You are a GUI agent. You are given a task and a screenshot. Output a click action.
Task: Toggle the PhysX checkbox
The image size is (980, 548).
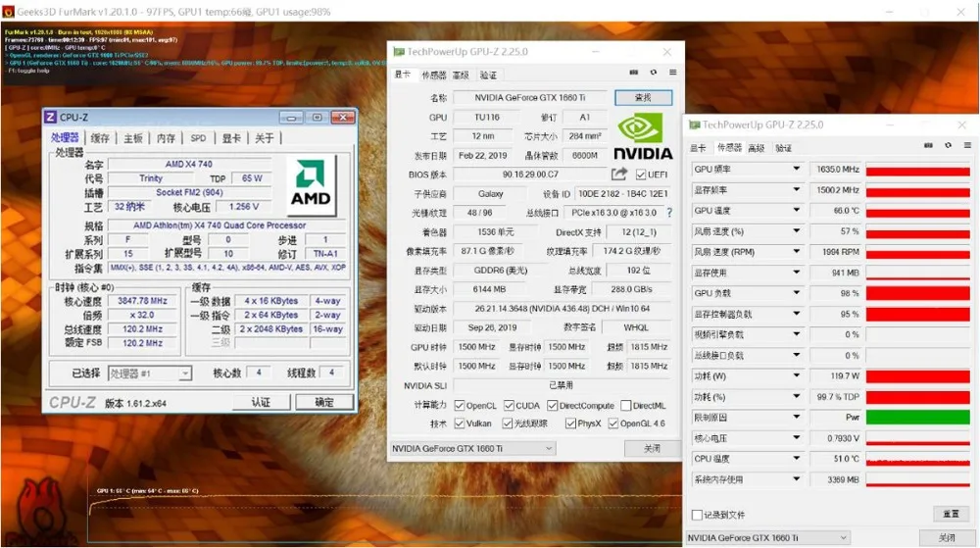pos(570,423)
